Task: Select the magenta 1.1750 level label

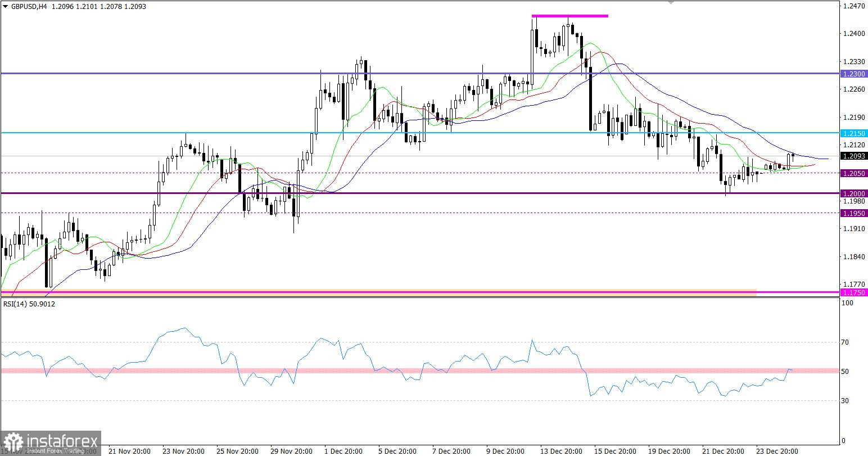Action: [x=854, y=292]
